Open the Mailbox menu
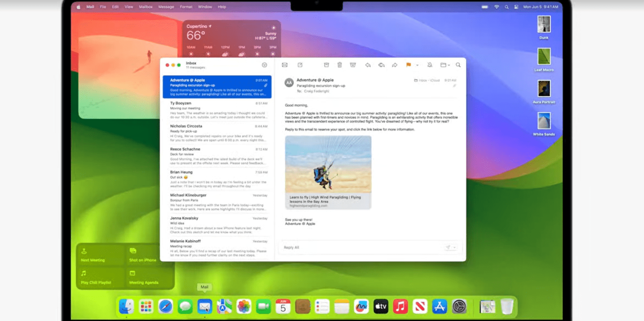Screen dimensions: 644x321 click(x=146, y=7)
